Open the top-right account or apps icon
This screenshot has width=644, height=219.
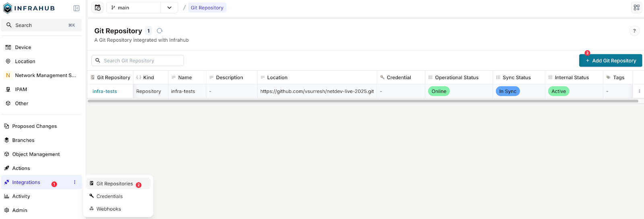click(636, 8)
